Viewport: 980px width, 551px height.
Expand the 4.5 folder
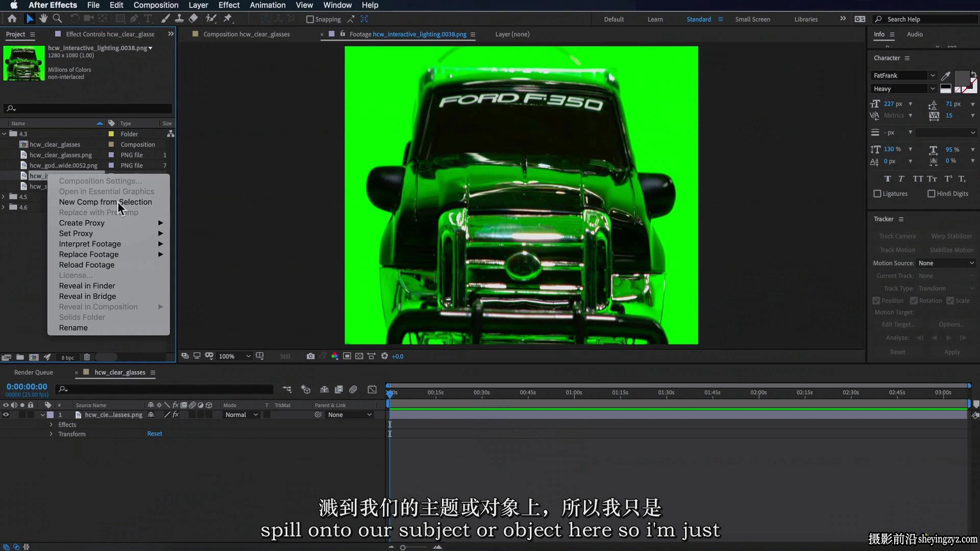click(4, 196)
